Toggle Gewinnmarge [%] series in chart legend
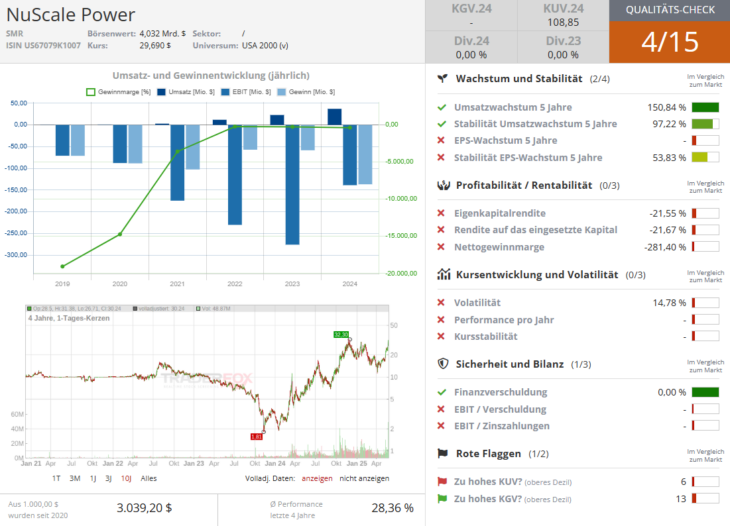 (x=118, y=92)
